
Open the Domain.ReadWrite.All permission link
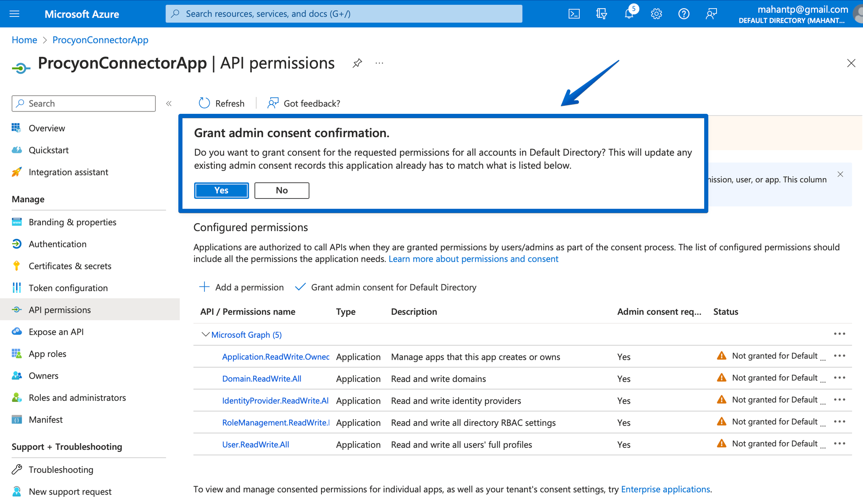tap(261, 379)
